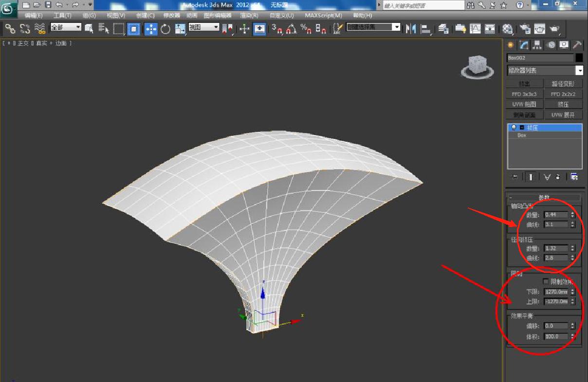Select the Select and Move tool
The width and height of the screenshot is (588, 382).
point(150,28)
